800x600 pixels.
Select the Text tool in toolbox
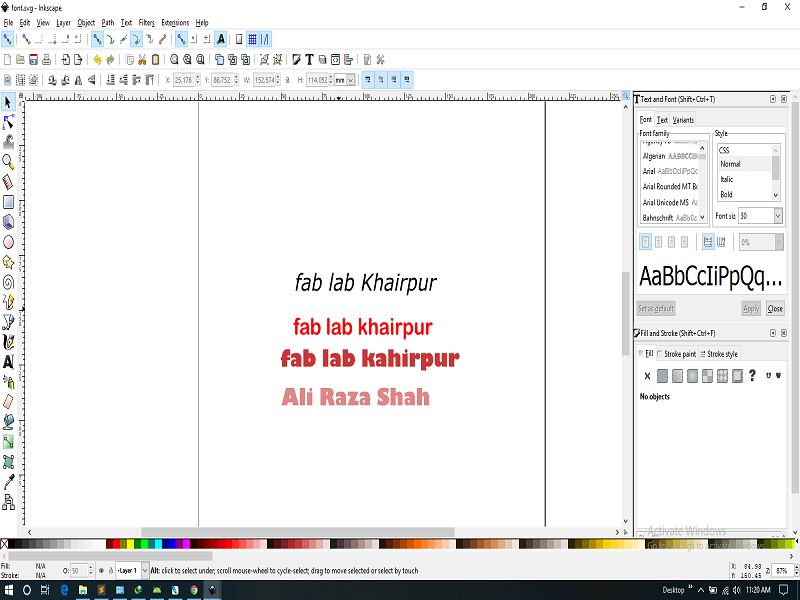(8, 362)
